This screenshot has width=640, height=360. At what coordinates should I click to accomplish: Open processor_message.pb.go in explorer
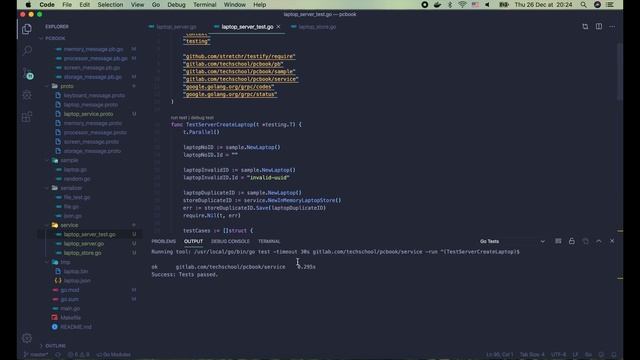96,58
